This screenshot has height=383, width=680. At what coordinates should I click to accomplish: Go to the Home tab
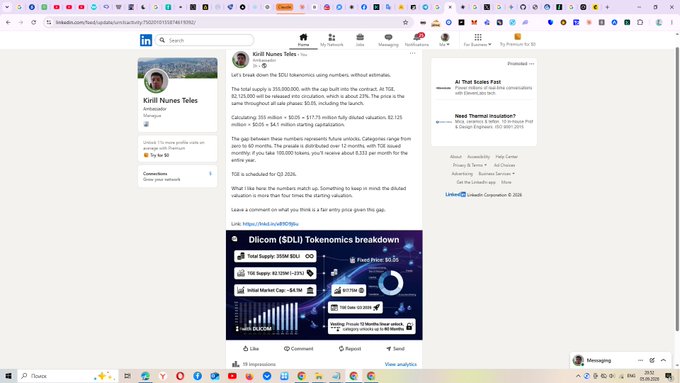click(304, 40)
